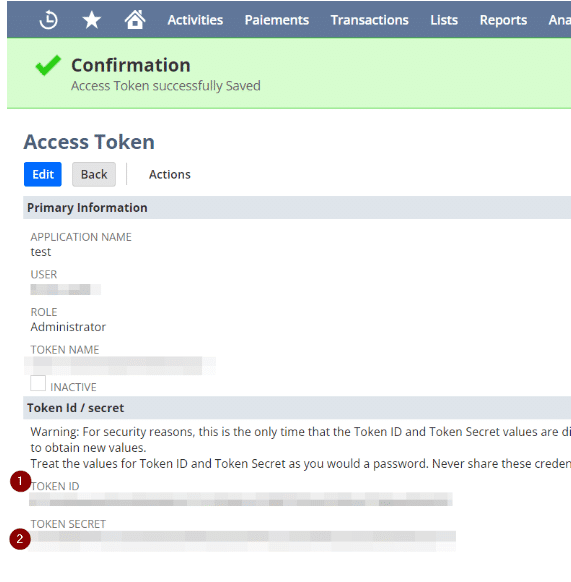Screen dimensions: 571x582
Task: Collapse the Primary Information section header
Action: pos(297,207)
